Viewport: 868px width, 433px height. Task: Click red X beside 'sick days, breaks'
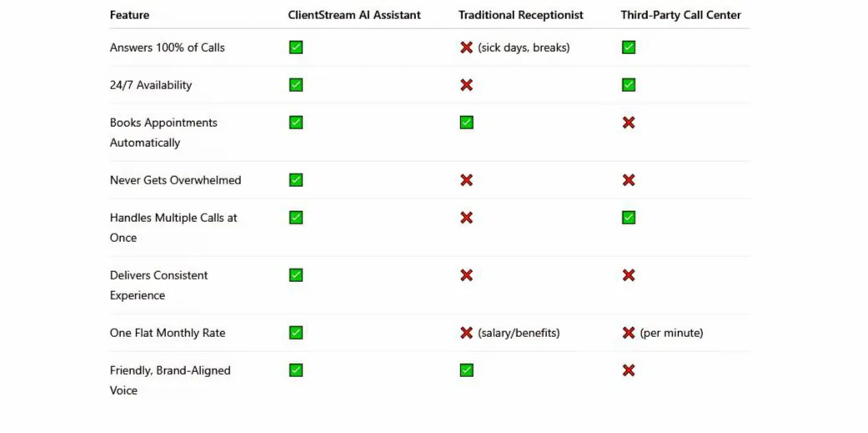[x=466, y=48]
